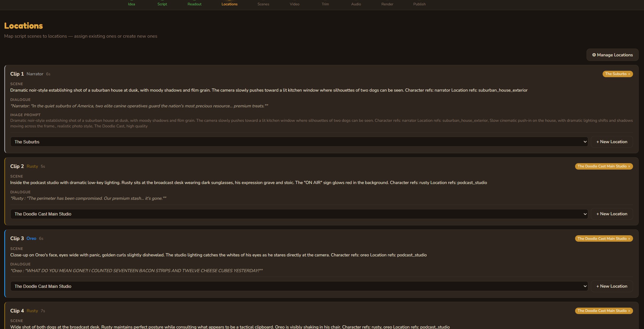Open the Clip 3 location dropdown
The width and height of the screenshot is (644, 329).
click(x=299, y=286)
